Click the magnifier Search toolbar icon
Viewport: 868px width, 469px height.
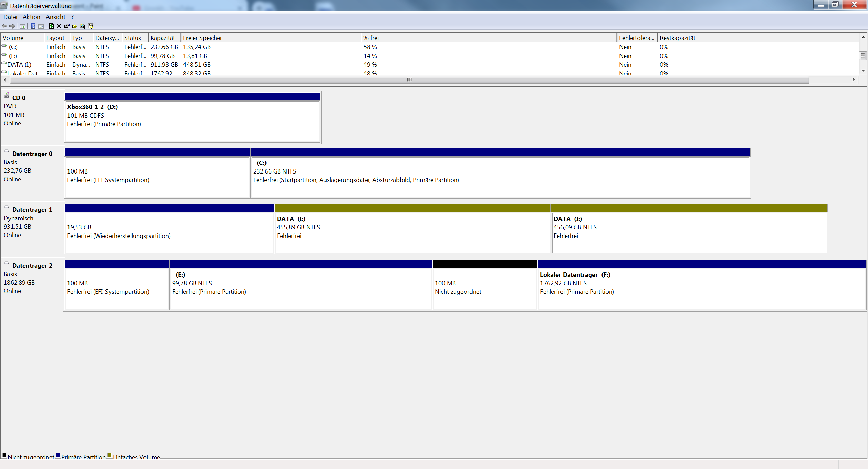(x=82, y=26)
